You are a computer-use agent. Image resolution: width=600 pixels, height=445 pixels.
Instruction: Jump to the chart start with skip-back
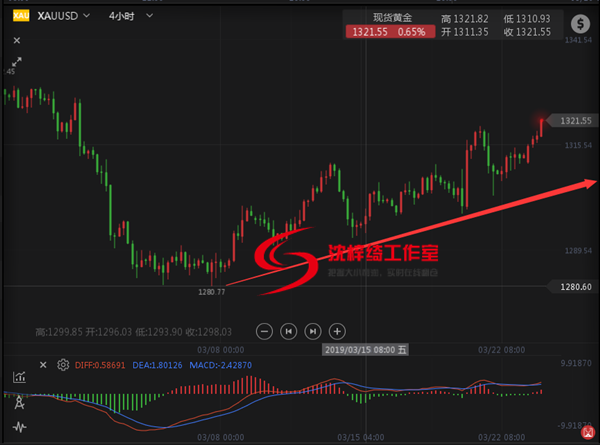288,330
